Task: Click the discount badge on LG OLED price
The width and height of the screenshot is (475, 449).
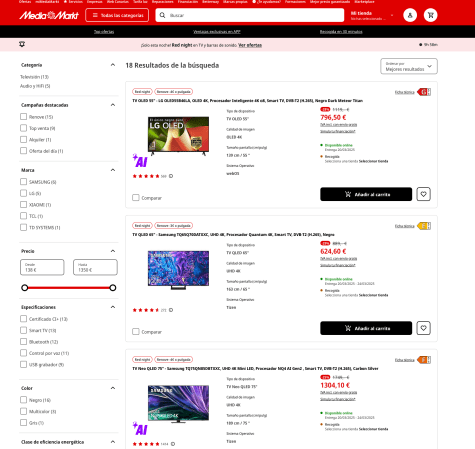Action: pos(325,109)
